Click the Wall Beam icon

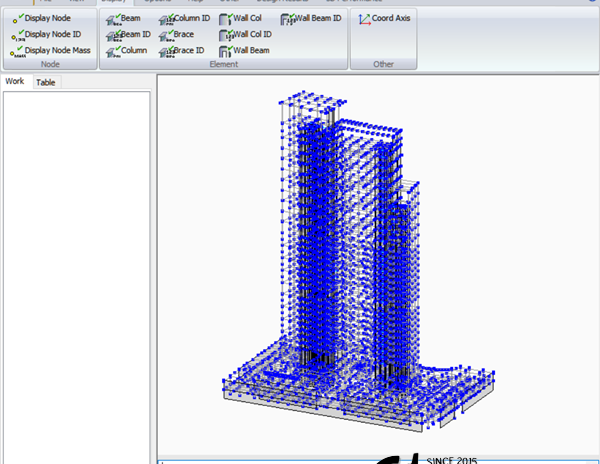226,50
